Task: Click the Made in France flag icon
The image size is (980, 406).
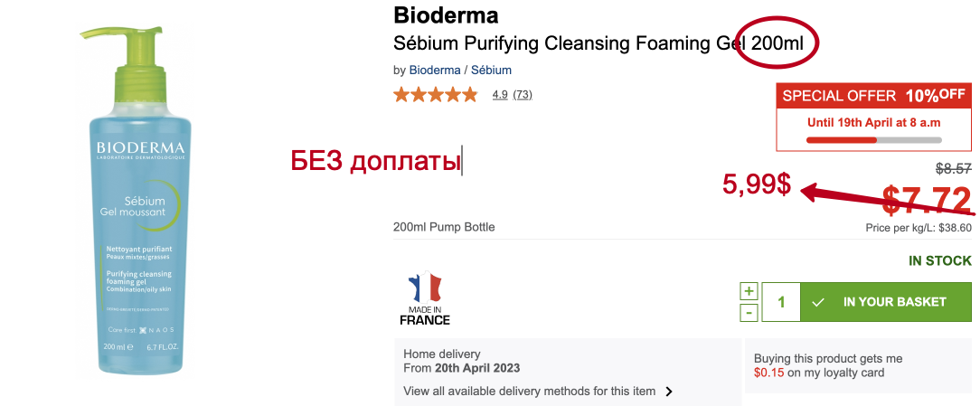Action: tap(424, 288)
